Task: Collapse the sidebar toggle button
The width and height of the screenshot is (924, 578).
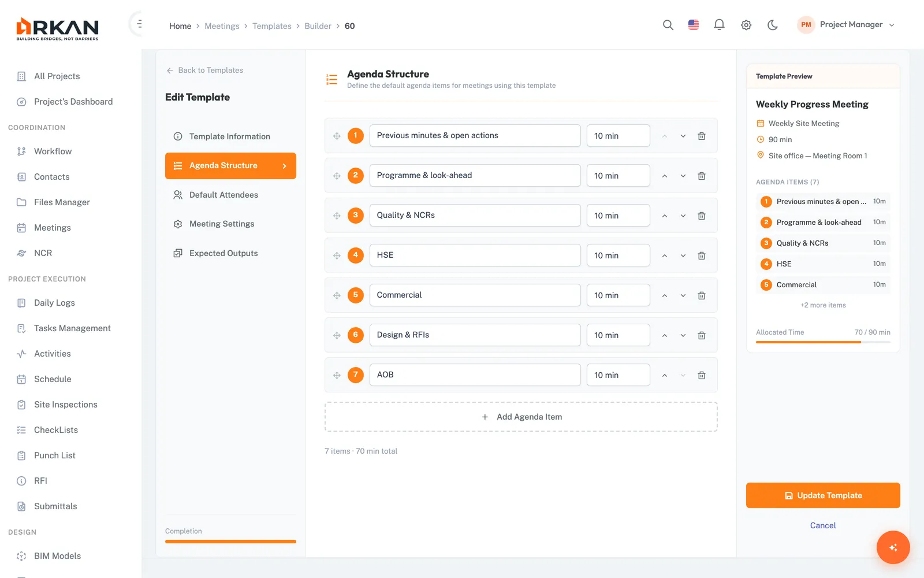Action: click(x=139, y=24)
